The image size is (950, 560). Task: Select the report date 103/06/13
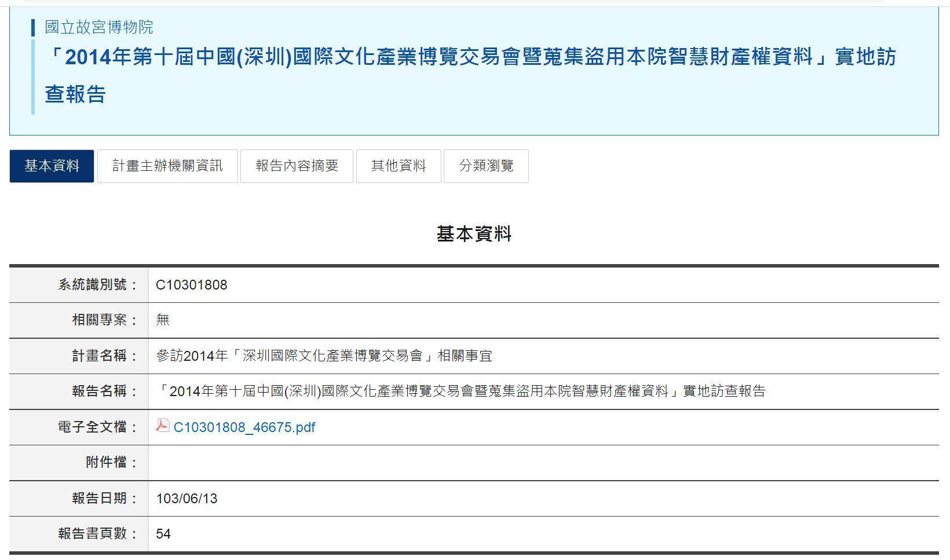tap(187, 499)
